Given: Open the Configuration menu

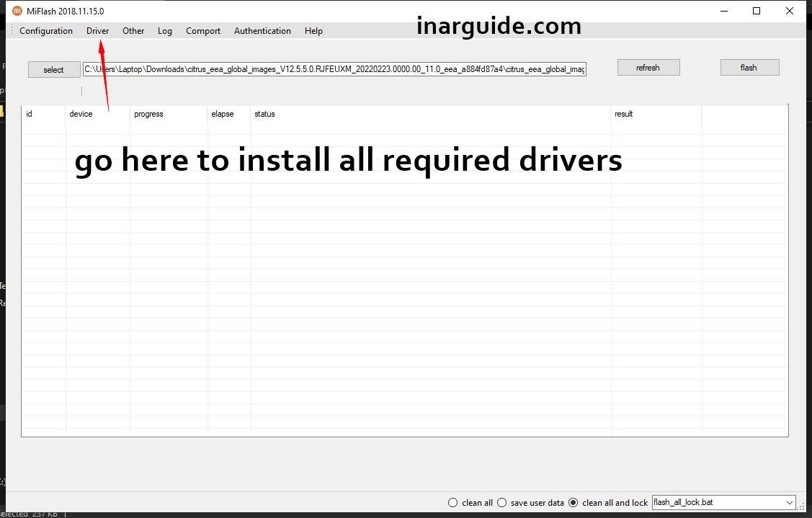Looking at the screenshot, I should [x=46, y=30].
